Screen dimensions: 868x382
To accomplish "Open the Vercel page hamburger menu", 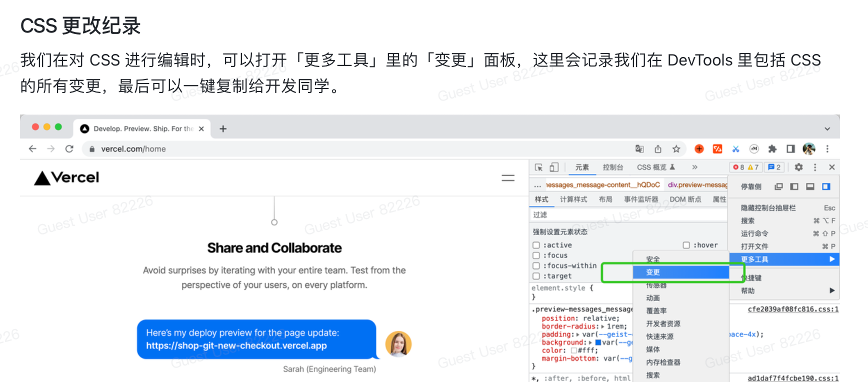I will tap(508, 178).
